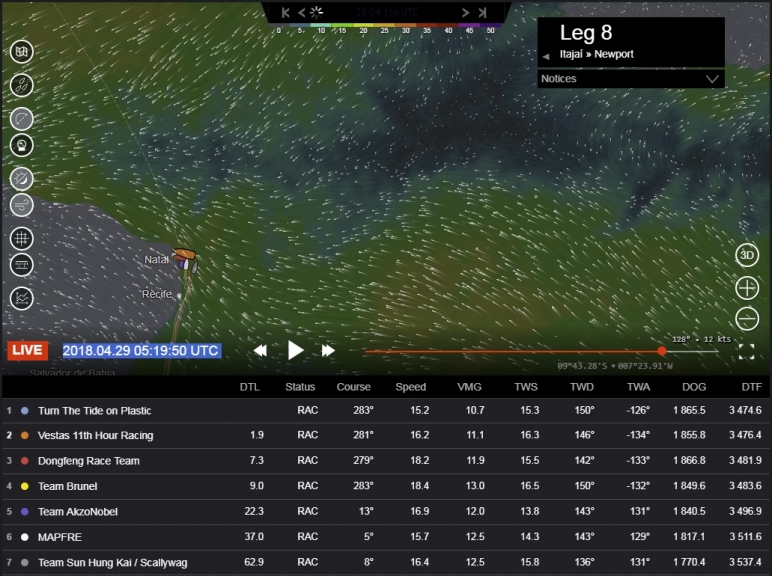This screenshot has height=576, width=772.
Task: Sort by Speed column header
Action: point(411,387)
